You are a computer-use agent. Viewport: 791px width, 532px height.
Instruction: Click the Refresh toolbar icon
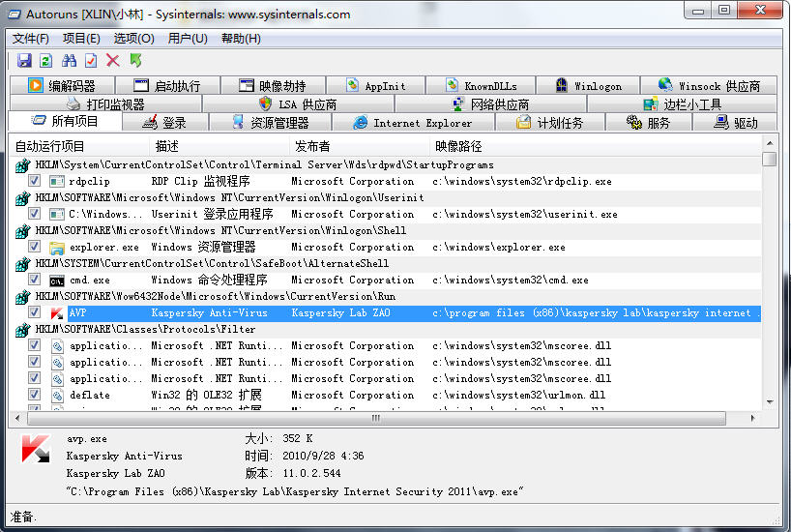pyautogui.click(x=46, y=61)
